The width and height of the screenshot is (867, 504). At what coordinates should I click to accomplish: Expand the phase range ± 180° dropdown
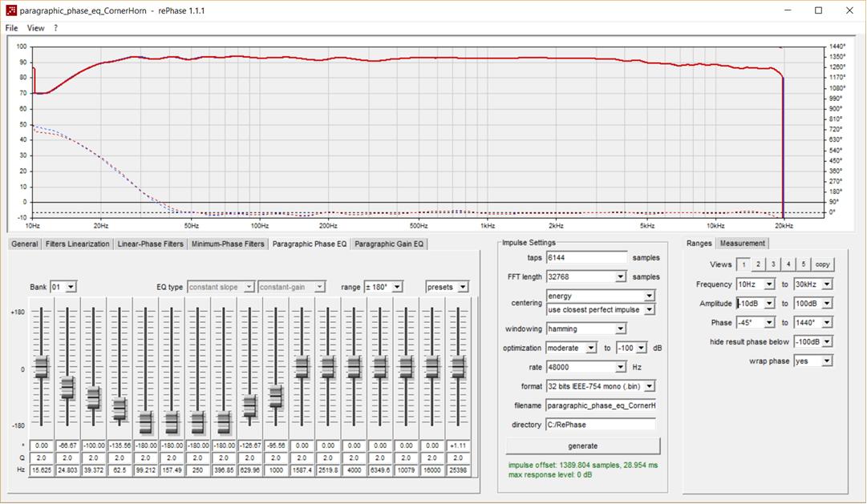coord(397,287)
